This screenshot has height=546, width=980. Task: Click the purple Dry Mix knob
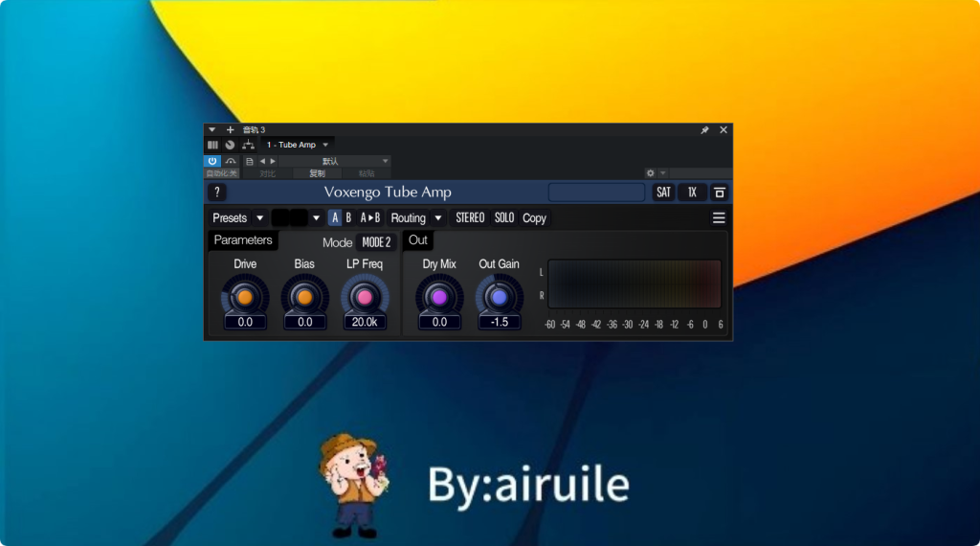point(439,297)
